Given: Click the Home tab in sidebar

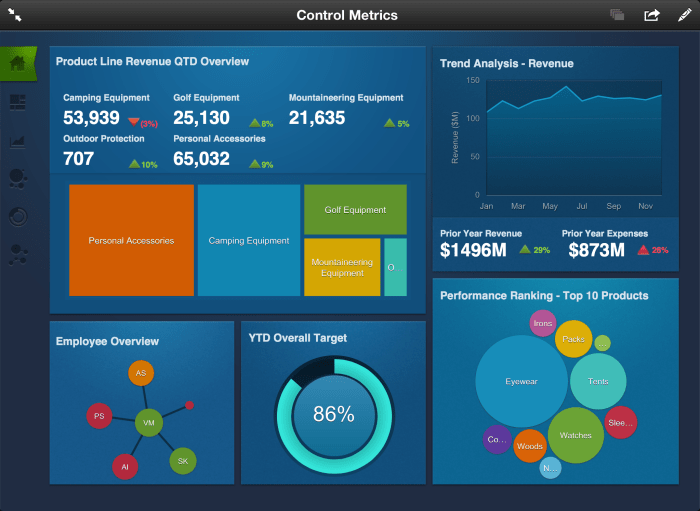Looking at the screenshot, I should (17, 63).
